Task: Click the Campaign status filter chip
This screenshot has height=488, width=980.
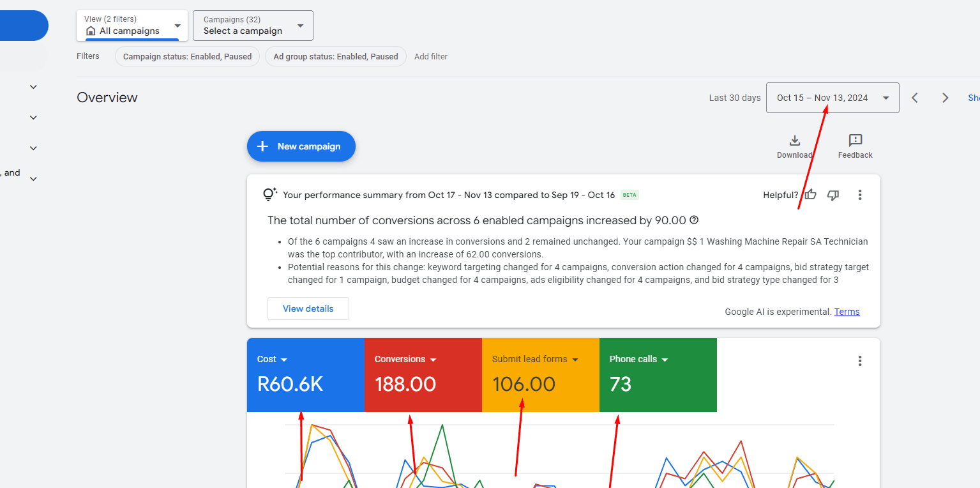Action: click(x=187, y=56)
